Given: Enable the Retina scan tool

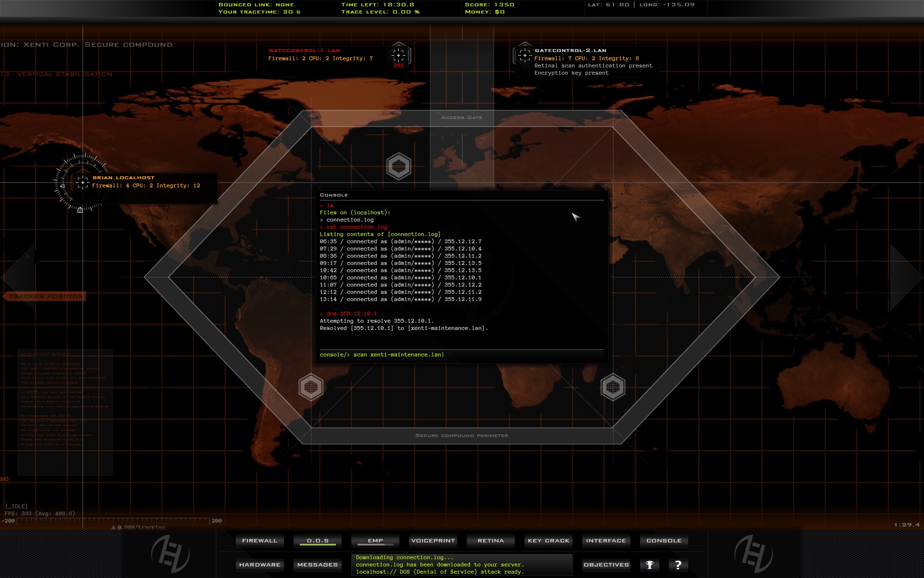Looking at the screenshot, I should point(490,540).
